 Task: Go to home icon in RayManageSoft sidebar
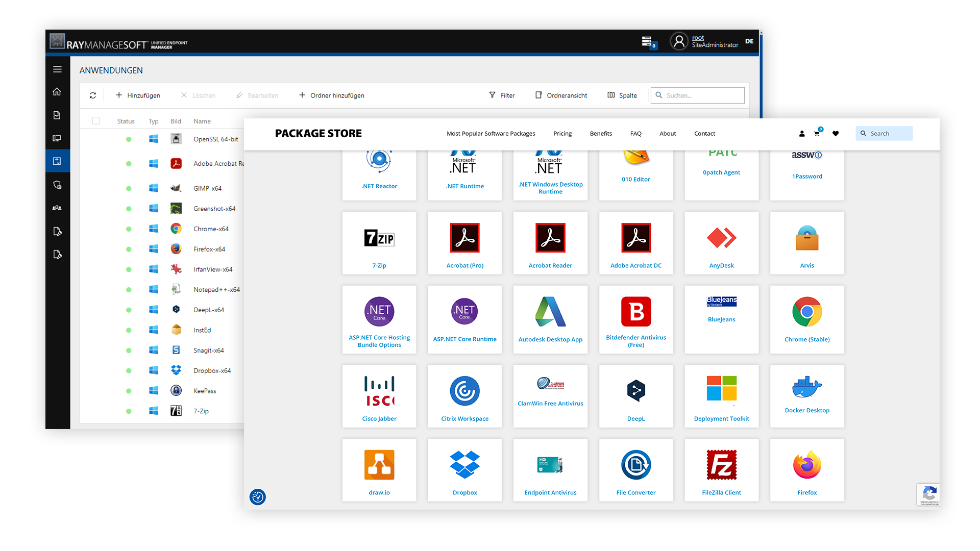click(57, 92)
